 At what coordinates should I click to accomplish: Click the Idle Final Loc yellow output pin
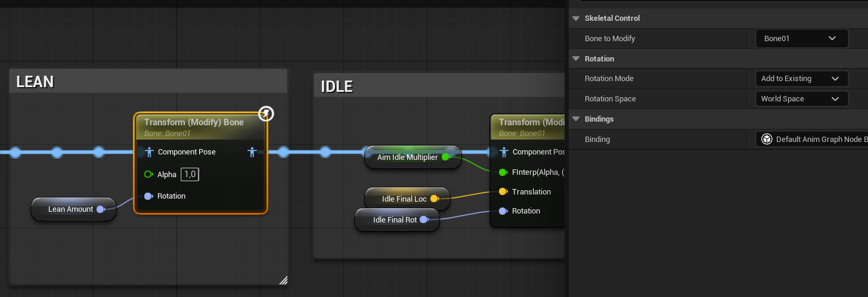[x=434, y=199]
